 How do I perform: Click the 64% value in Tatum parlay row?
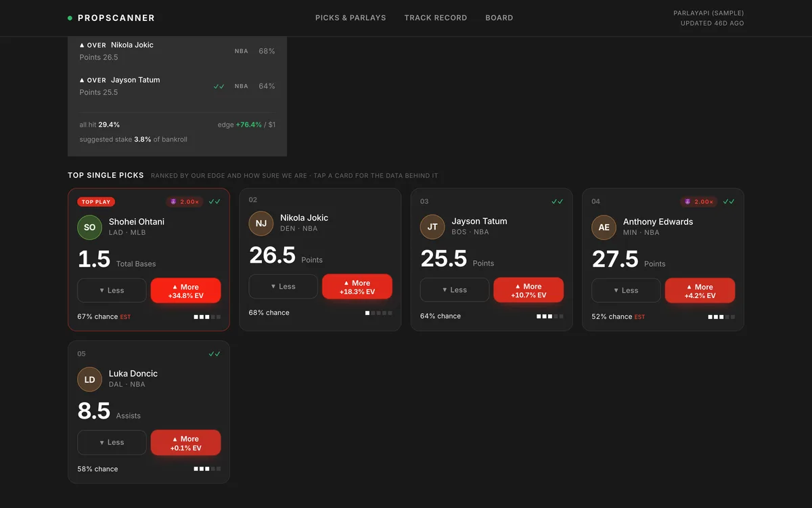point(267,86)
